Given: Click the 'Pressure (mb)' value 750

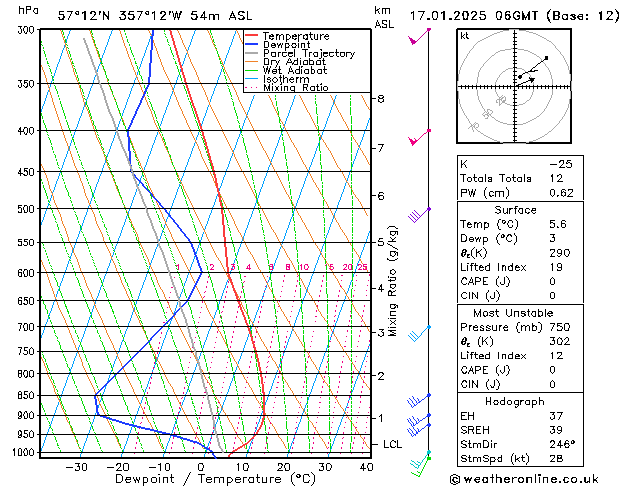Looking at the screenshot, I should [x=560, y=327].
